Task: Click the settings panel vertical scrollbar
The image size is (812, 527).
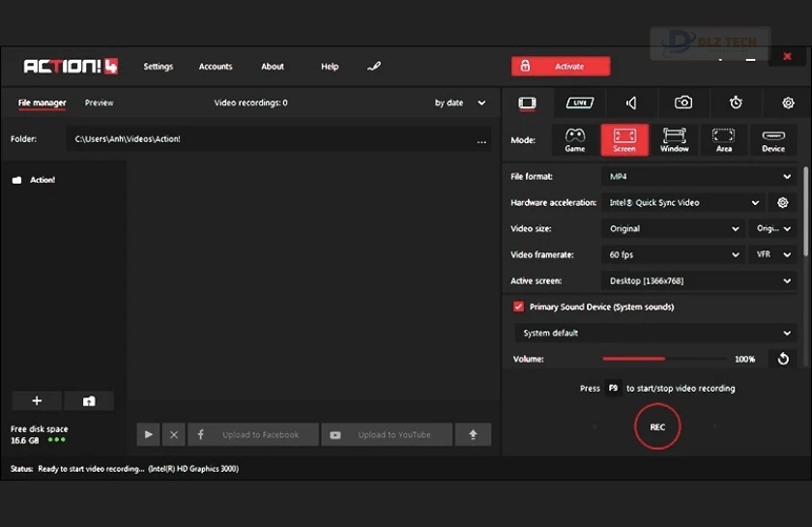Action: click(x=805, y=211)
